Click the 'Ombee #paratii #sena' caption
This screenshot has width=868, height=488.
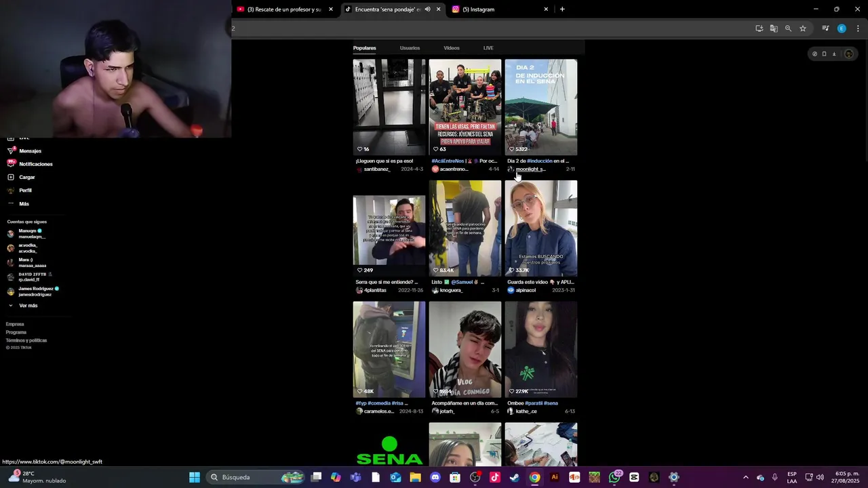[532, 403]
